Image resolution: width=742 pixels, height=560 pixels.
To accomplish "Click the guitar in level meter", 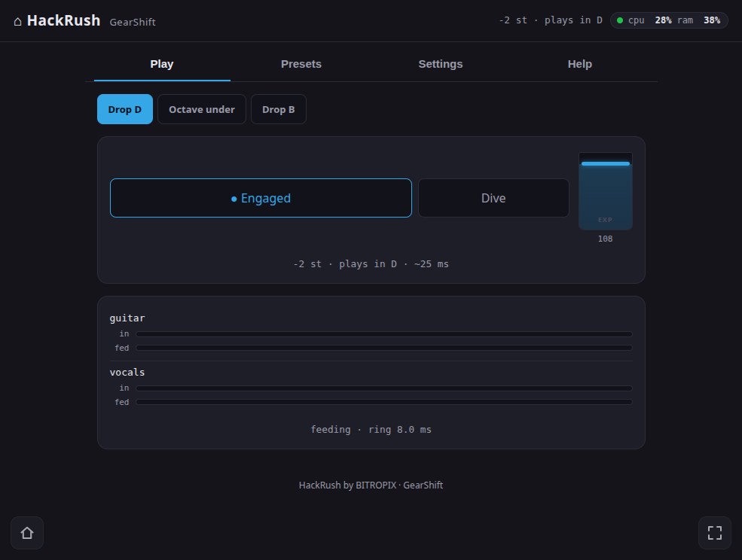I will [383, 334].
